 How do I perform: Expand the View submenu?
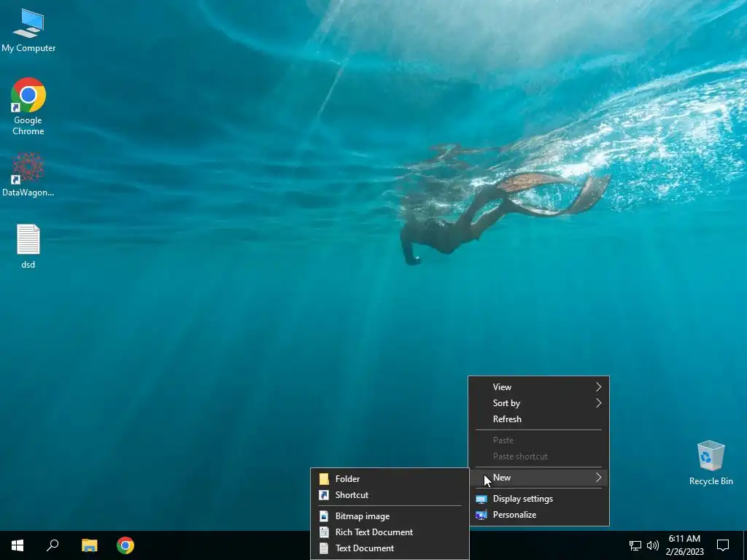click(539, 387)
